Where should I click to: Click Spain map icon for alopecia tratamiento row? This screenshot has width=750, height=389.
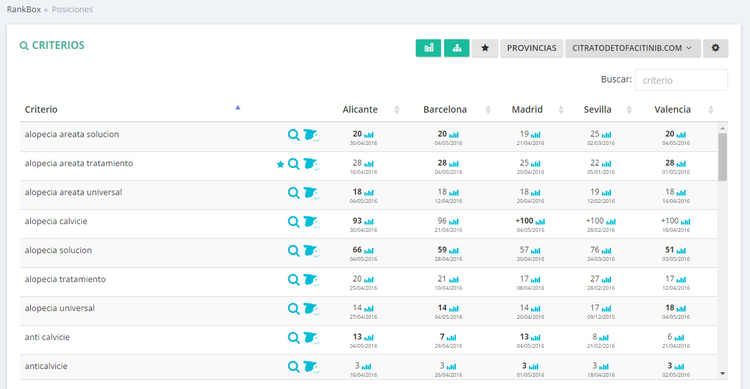pos(311,280)
